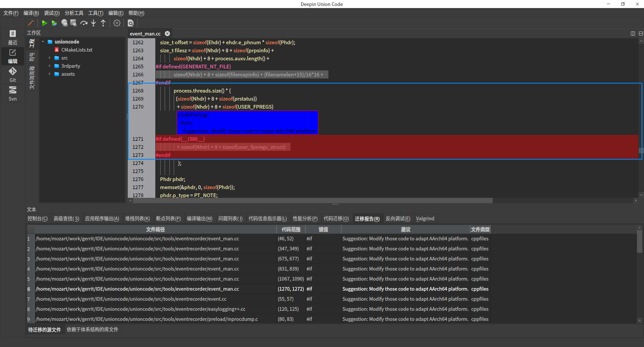
Task: Start debugging with green play-bug icon
Action: (54, 23)
